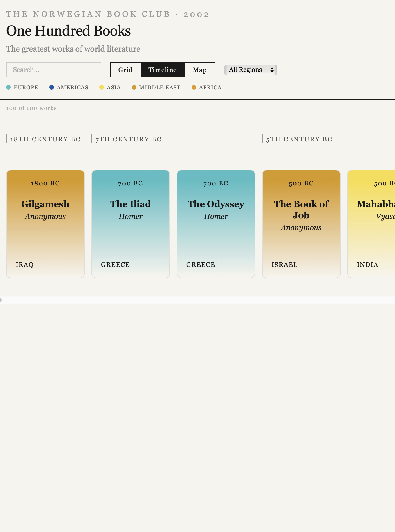Click the 1800 BC date on Gilgamesh
Screen dimensions: 395x532
click(x=45, y=184)
